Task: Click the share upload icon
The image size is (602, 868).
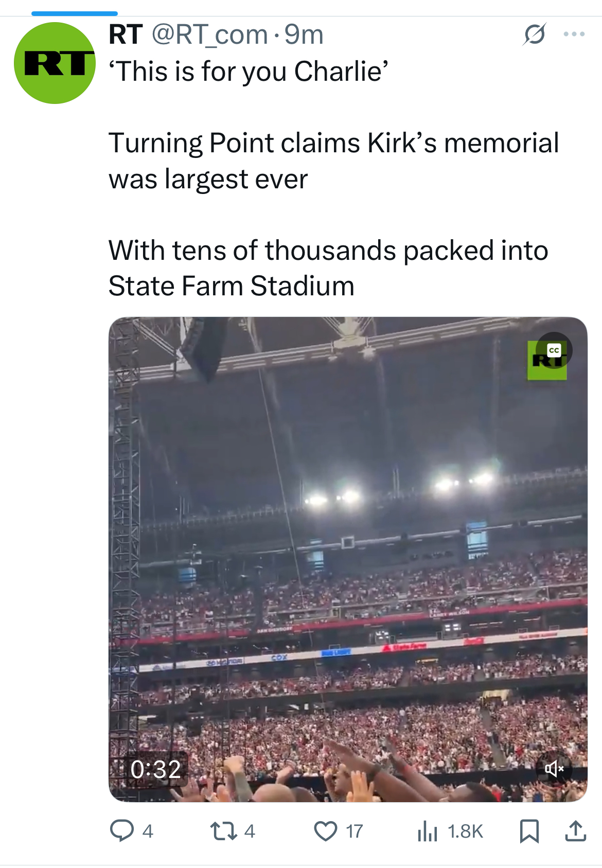Action: coord(575,830)
